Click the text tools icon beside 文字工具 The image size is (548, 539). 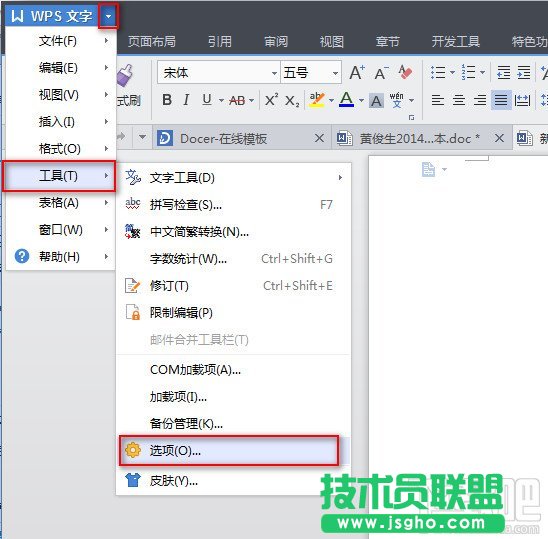[x=133, y=177]
